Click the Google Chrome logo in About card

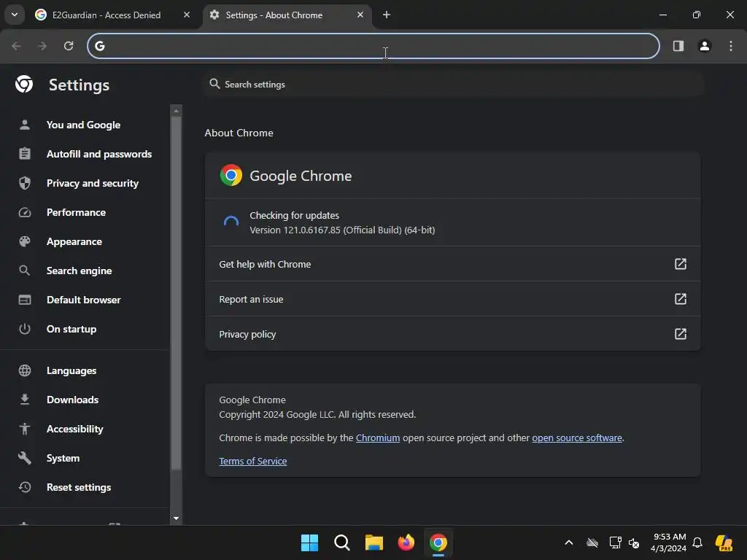(x=231, y=175)
